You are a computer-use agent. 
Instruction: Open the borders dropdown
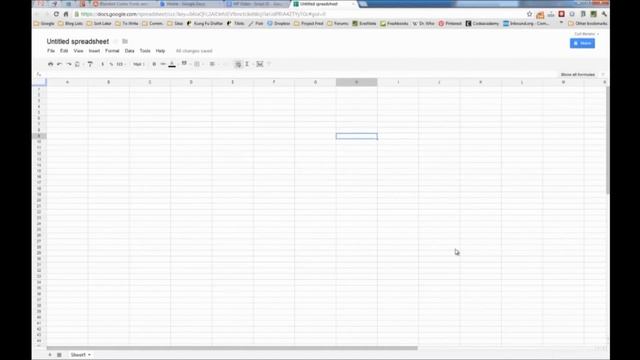point(198,64)
